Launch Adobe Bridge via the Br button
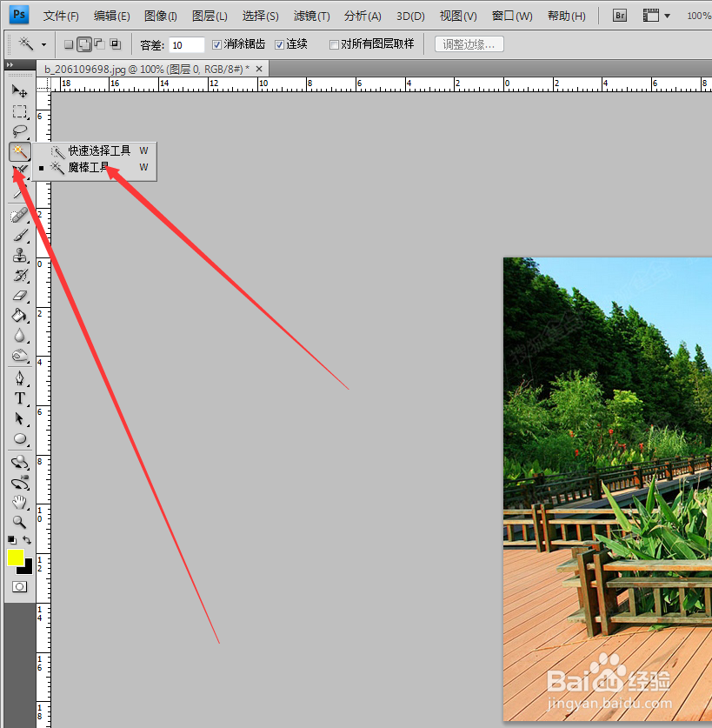712x728 pixels. 619,15
